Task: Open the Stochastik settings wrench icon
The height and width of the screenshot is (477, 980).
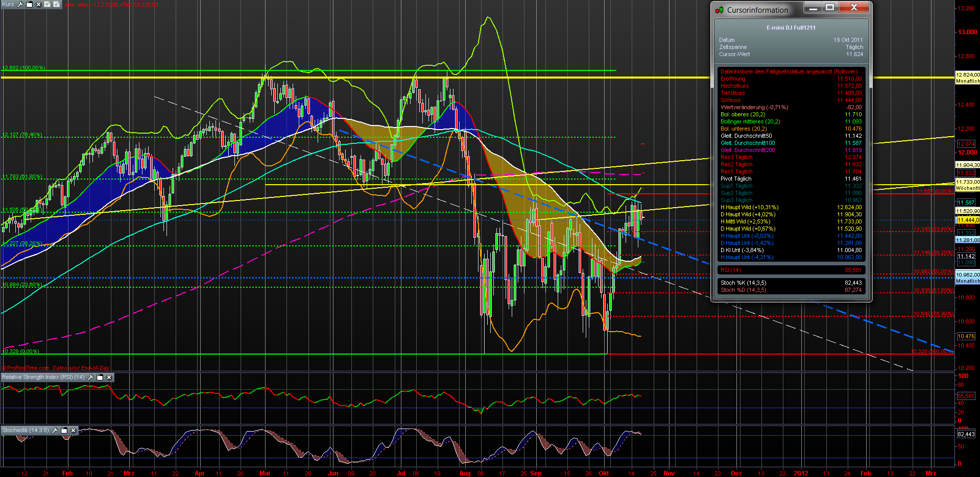Action: 55,431
